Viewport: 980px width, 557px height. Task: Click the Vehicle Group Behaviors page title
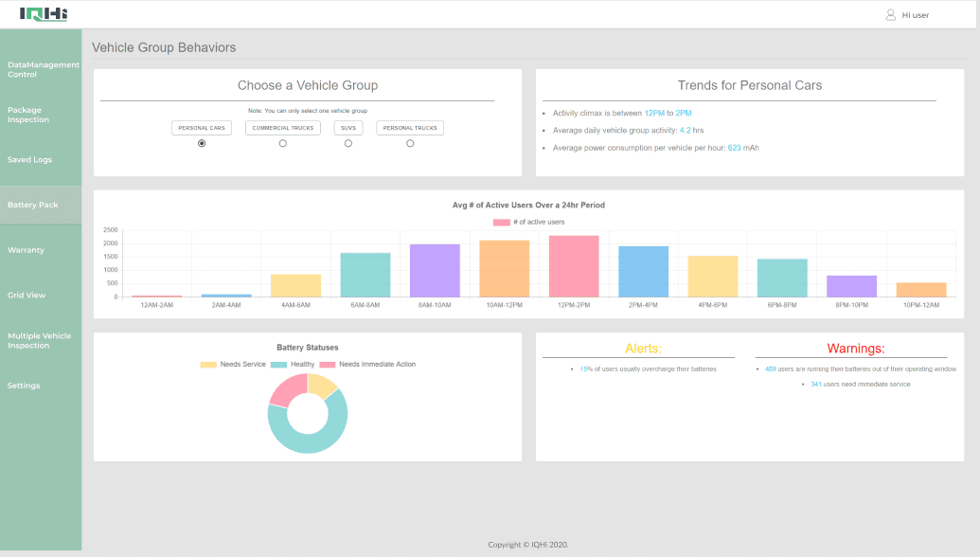pyautogui.click(x=164, y=47)
